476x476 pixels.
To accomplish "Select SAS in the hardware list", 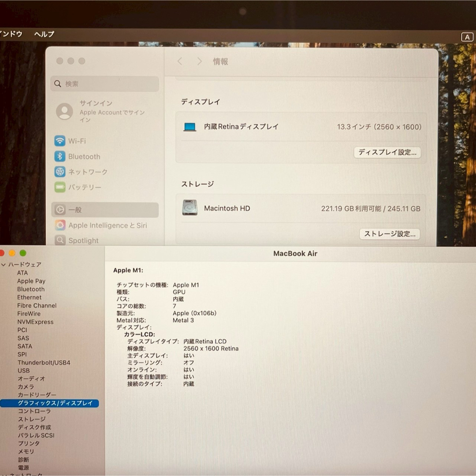I will (23, 338).
